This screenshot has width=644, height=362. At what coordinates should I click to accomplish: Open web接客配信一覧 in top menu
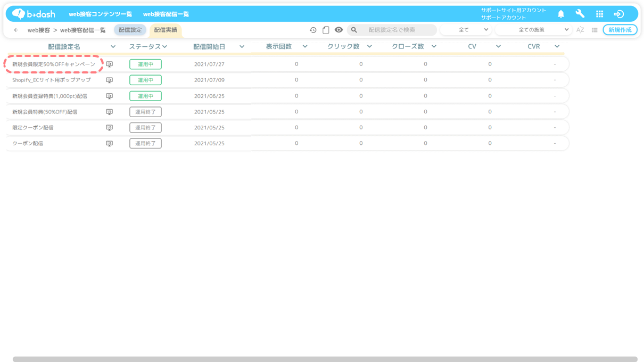[166, 14]
